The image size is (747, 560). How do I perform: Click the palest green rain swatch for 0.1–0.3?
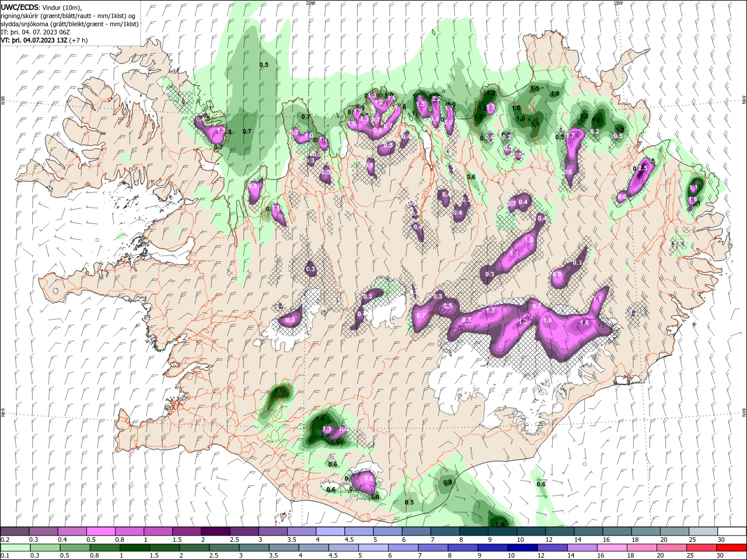click(15, 548)
